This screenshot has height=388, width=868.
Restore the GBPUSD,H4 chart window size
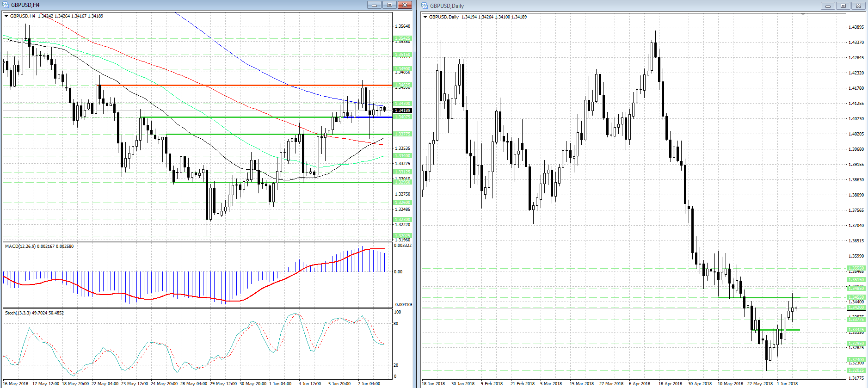point(389,5)
